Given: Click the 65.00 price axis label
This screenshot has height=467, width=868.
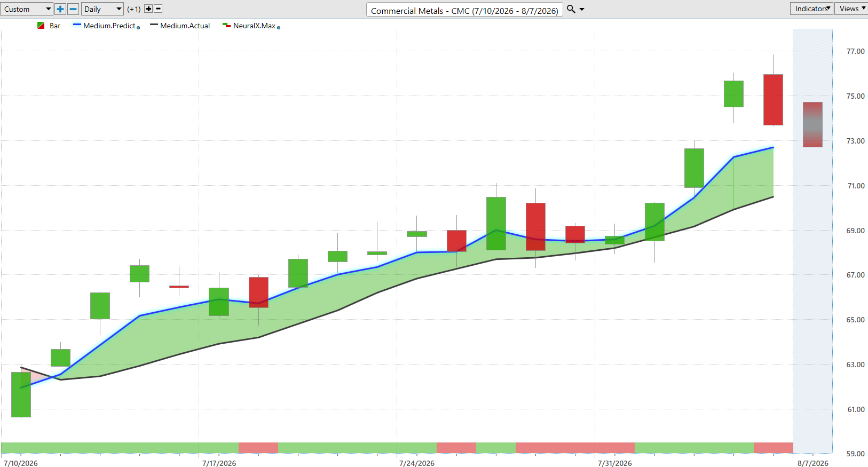Looking at the screenshot, I should [x=856, y=320].
